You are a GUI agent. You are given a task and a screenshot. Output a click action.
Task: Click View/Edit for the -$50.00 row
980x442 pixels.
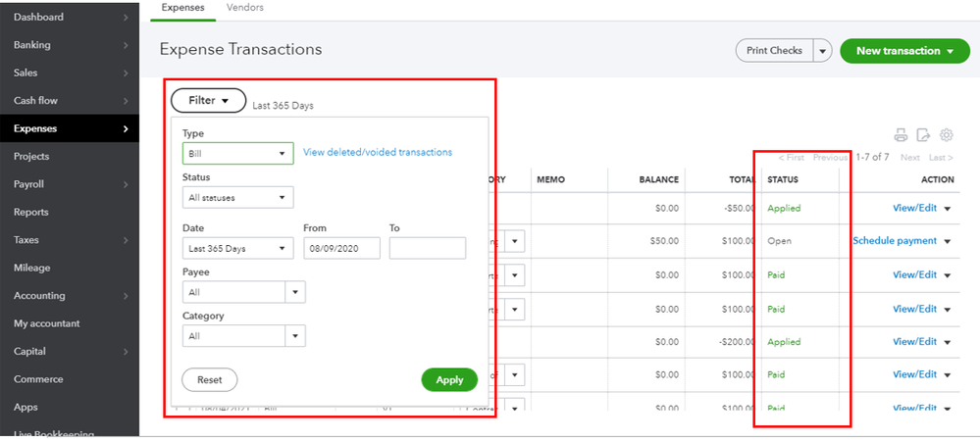[914, 209]
